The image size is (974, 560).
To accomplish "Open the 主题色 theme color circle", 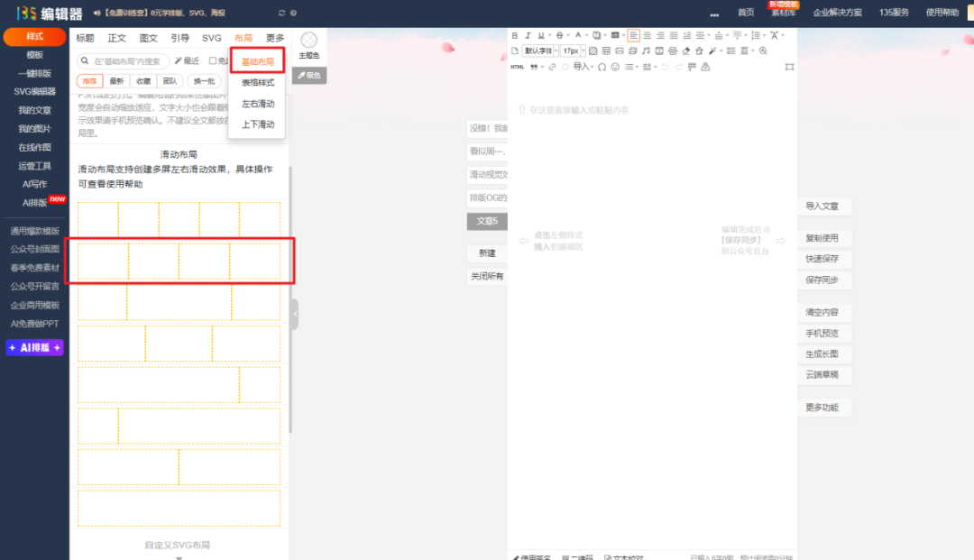I will 308,41.
